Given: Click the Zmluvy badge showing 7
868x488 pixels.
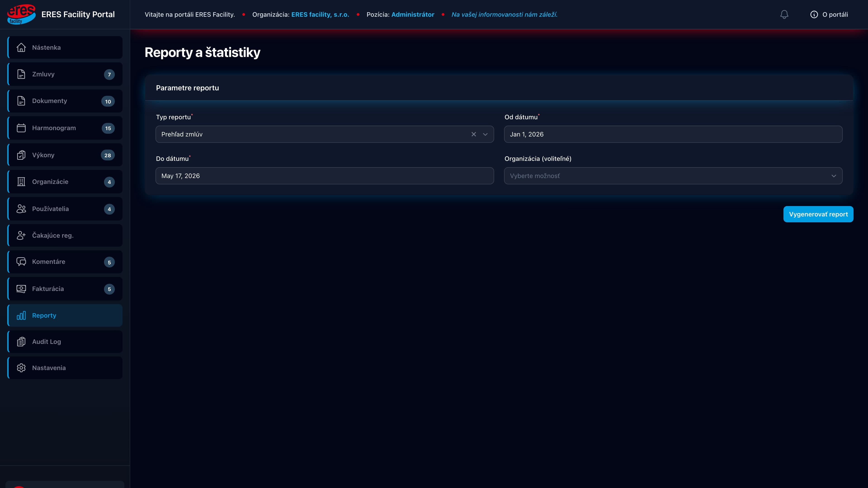Looking at the screenshot, I should (x=109, y=74).
